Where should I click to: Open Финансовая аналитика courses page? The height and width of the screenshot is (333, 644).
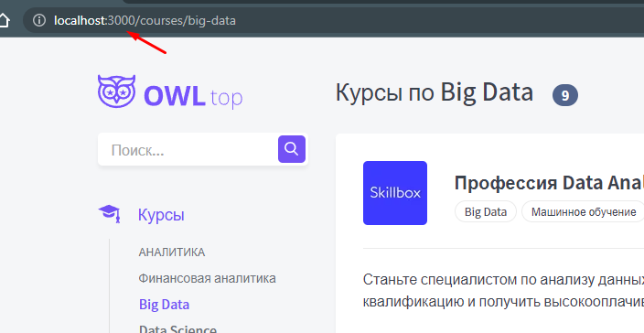207,278
